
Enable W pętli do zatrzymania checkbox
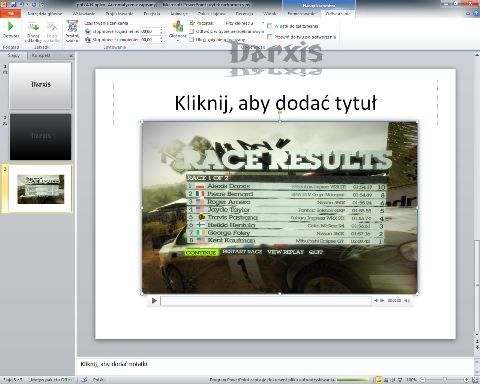(270, 26)
